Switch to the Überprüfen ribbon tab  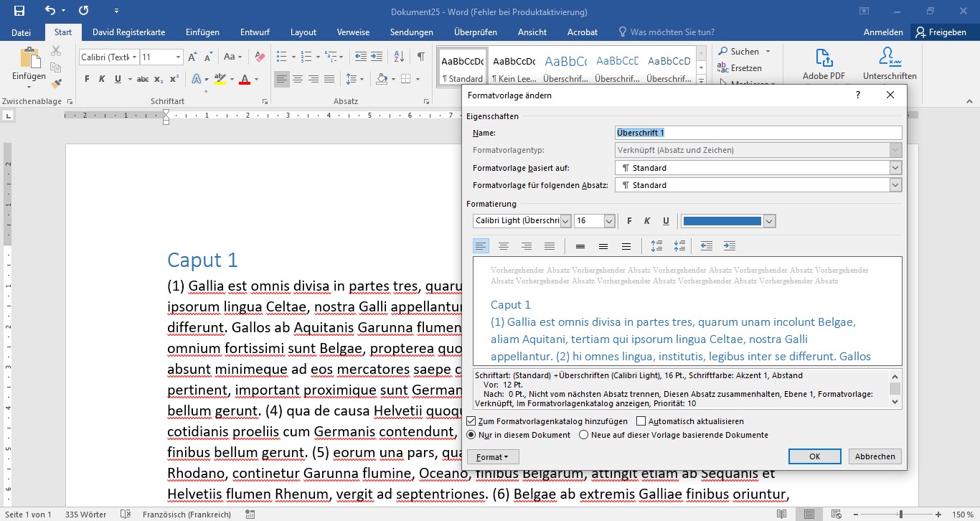(x=475, y=32)
